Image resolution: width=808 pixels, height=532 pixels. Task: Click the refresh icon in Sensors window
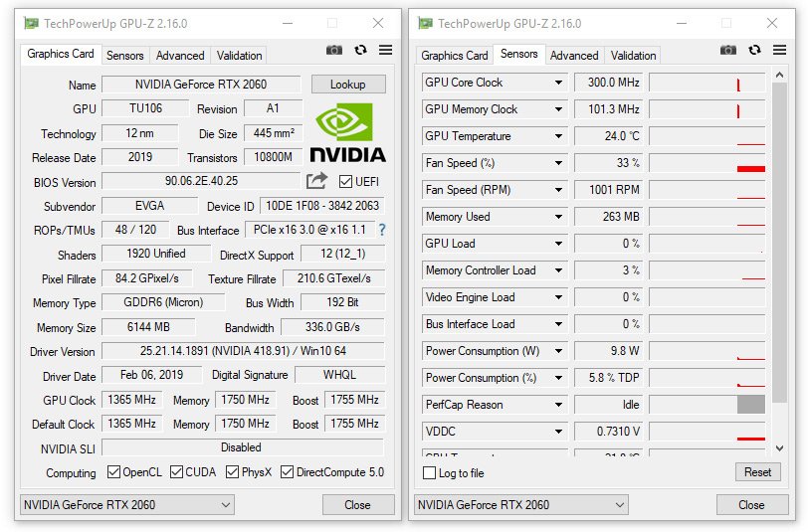pos(754,50)
